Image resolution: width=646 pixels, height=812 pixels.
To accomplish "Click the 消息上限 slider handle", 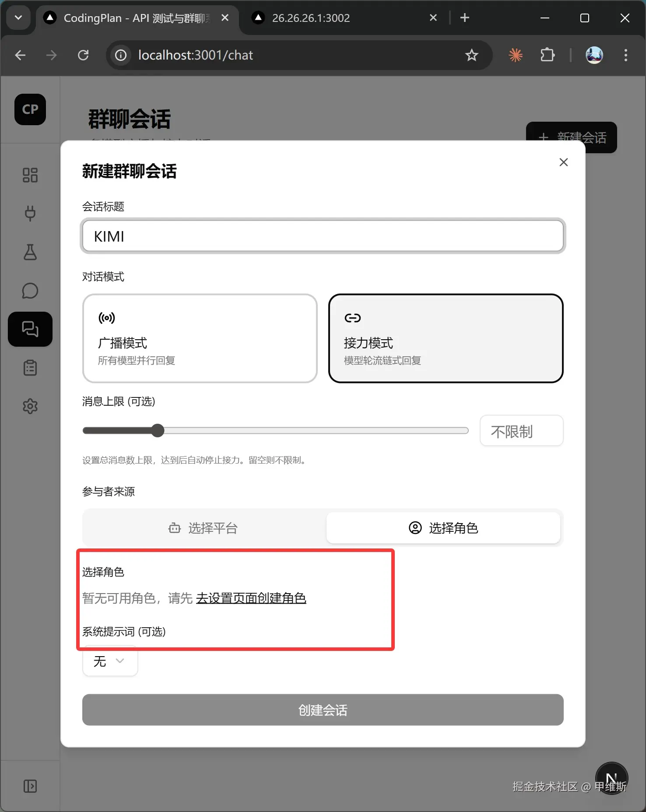I will point(158,431).
